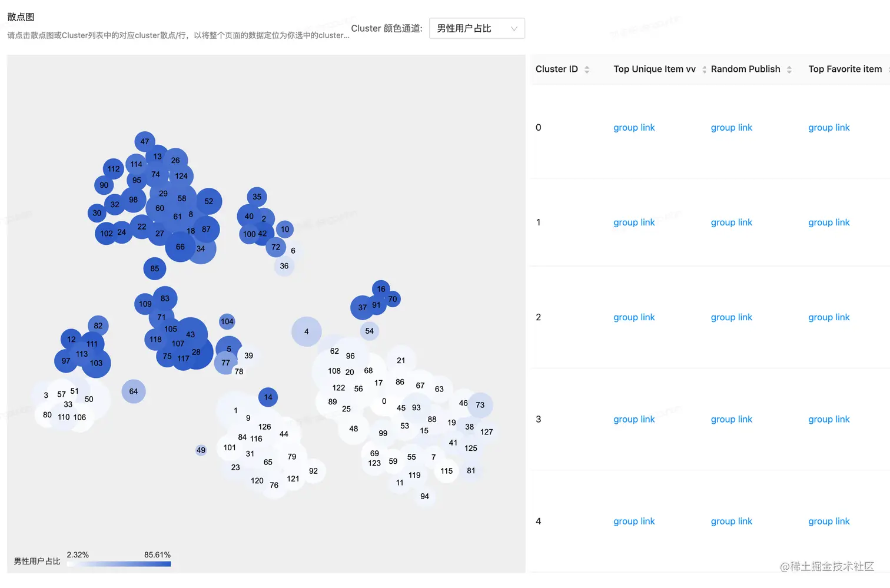The width and height of the screenshot is (890, 588).
Task: Click scatter bubble labeled 4
Action: (307, 331)
